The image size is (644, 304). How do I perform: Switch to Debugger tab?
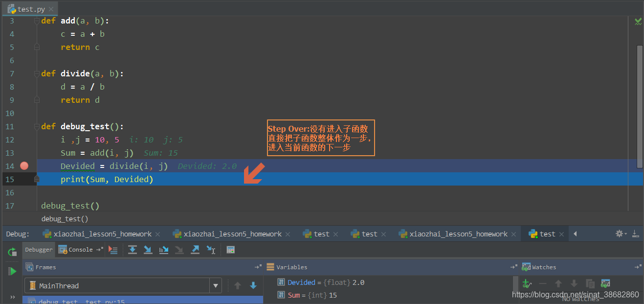(39, 250)
